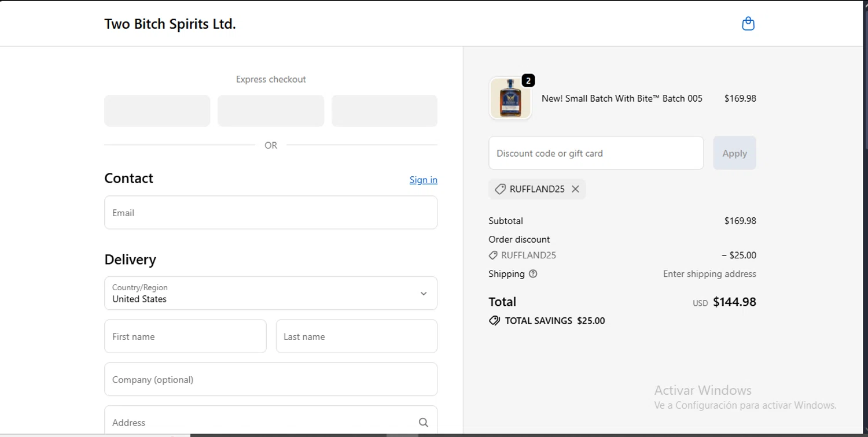Click the Sign in link
868x437 pixels.
tap(424, 180)
